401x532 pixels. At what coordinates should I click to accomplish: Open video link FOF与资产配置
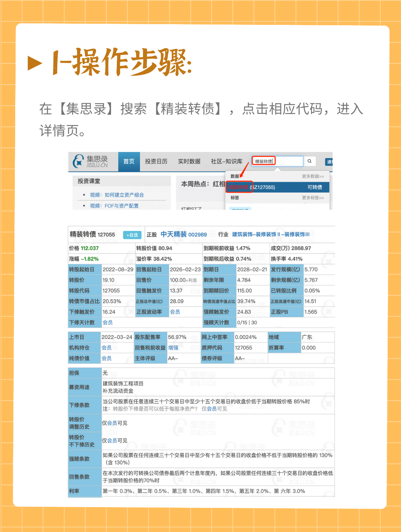coord(114,206)
